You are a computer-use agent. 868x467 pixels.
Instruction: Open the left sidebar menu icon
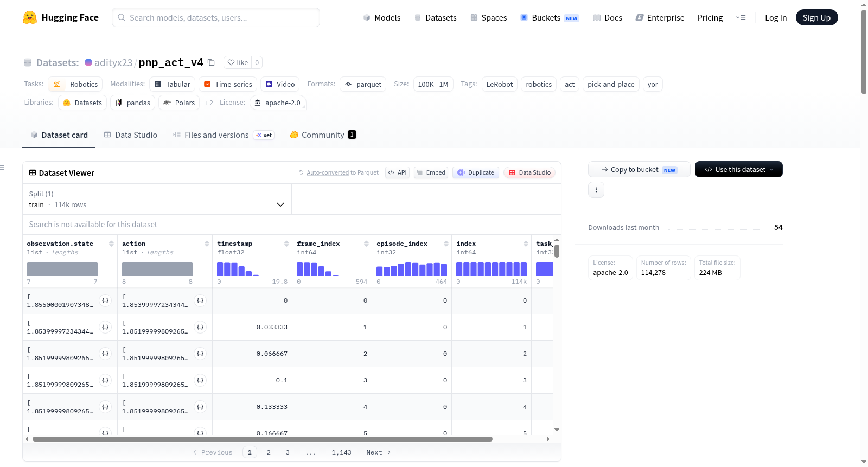point(3,168)
